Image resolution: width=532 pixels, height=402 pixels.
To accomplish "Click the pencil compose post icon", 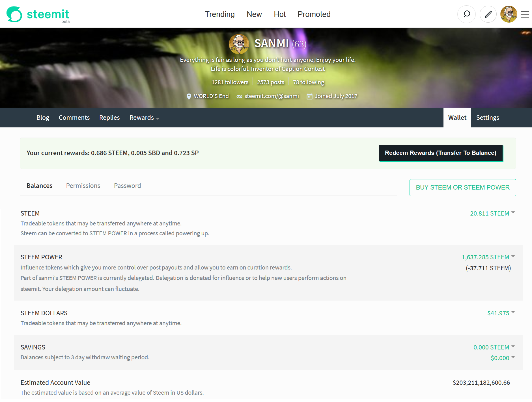I will tap(488, 14).
